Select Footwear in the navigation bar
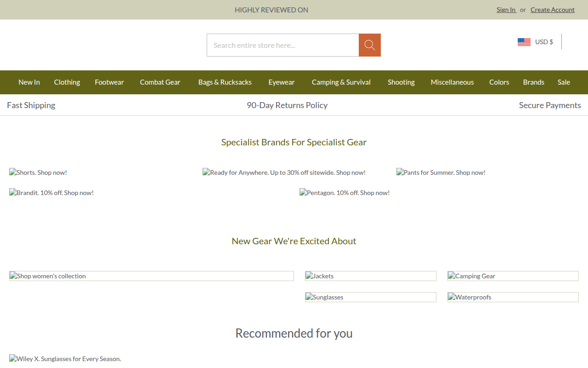Image resolution: width=588 pixels, height=368 pixels. point(109,82)
